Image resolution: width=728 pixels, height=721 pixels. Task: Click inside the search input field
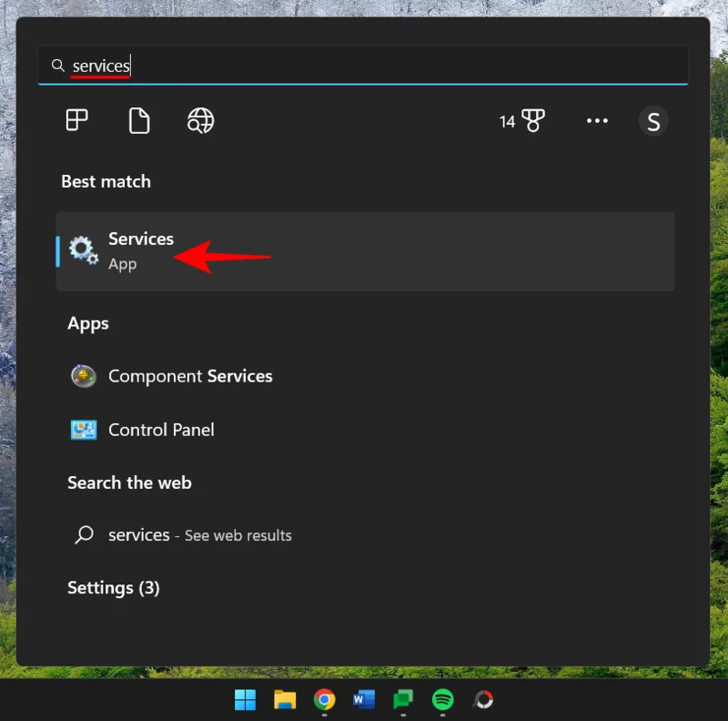(273, 66)
